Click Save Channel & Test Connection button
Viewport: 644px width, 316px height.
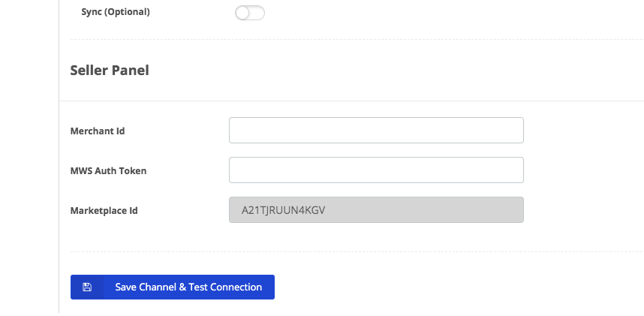tap(173, 287)
